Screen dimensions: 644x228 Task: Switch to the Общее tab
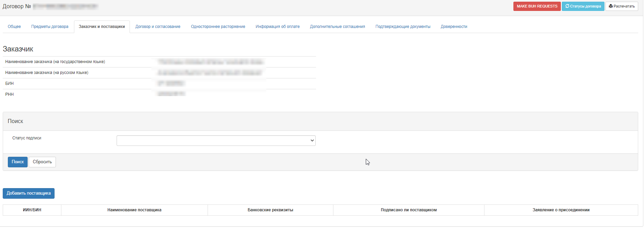(x=14, y=27)
